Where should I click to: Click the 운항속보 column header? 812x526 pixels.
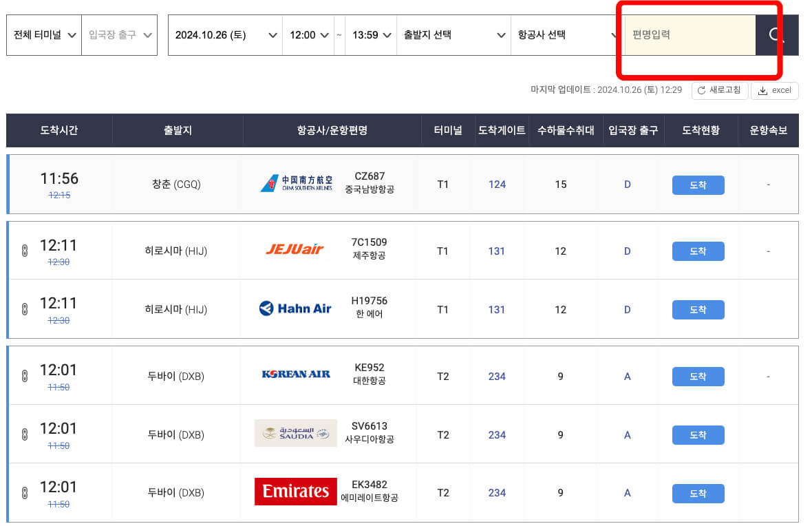pos(769,131)
